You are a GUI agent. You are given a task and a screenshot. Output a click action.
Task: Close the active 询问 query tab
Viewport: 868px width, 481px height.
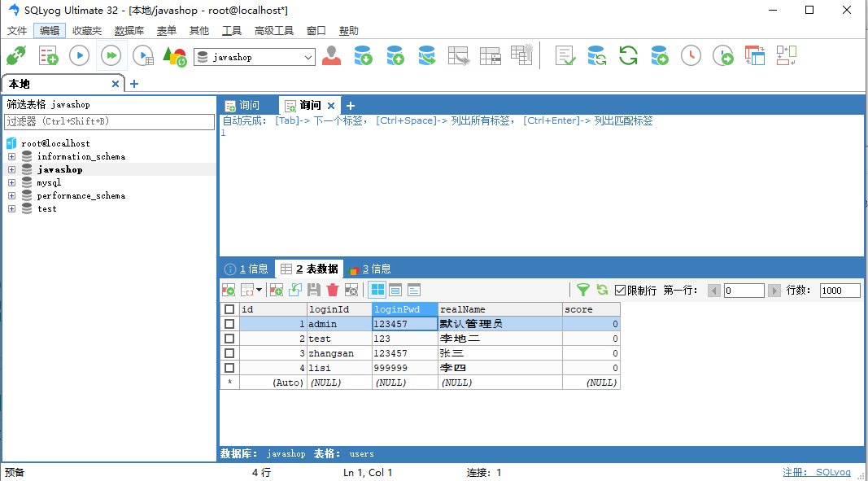point(330,105)
